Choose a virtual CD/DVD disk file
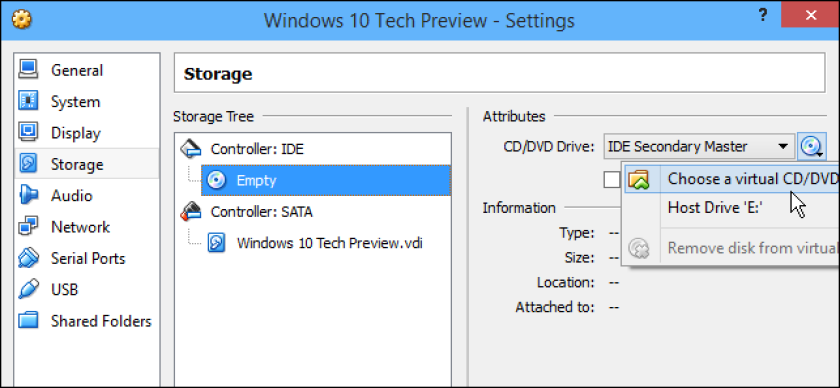The image size is (840, 388). [x=732, y=179]
